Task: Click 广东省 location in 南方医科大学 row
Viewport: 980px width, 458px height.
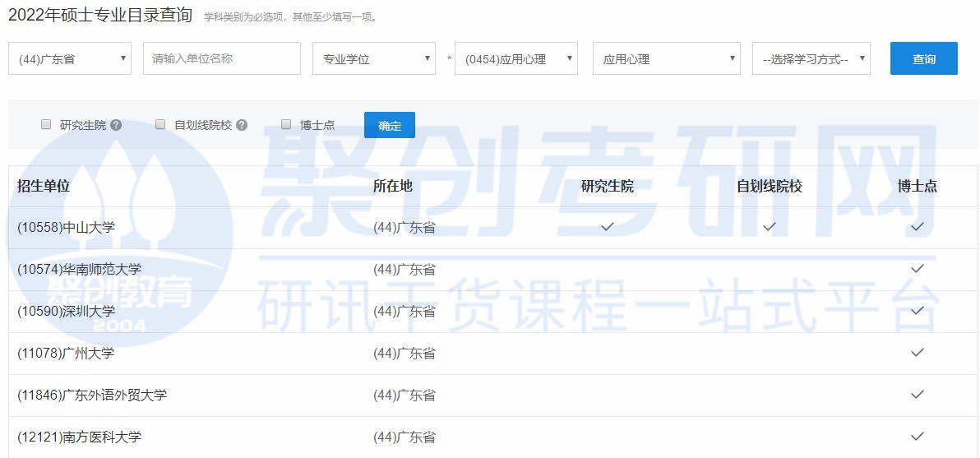Action: [x=404, y=437]
